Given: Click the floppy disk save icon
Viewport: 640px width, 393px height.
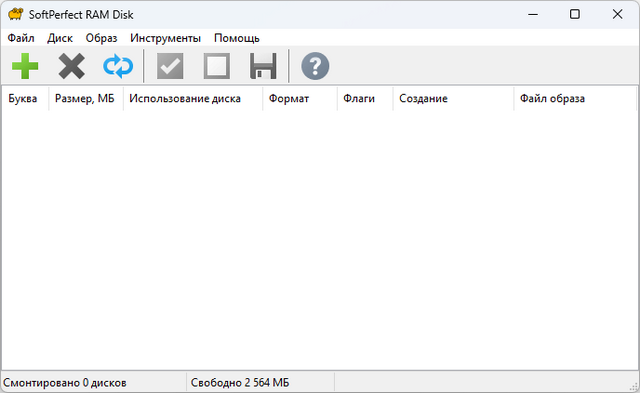Looking at the screenshot, I should [x=263, y=66].
